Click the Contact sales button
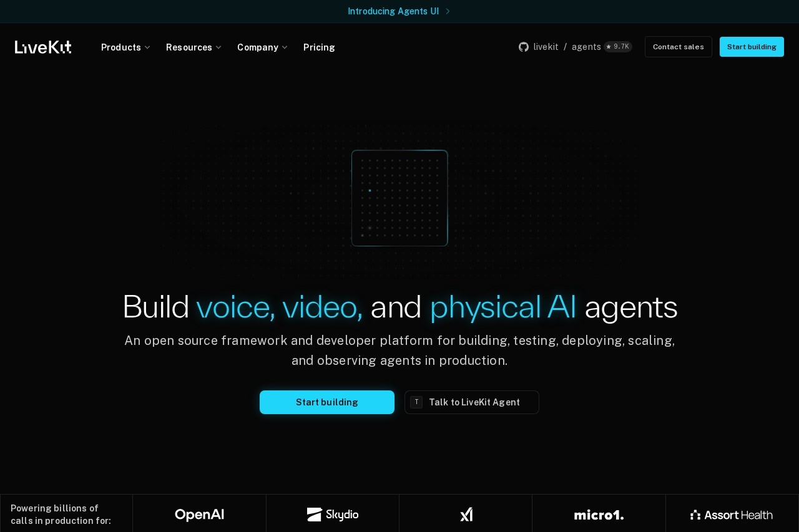Viewport: 799px width, 532px height. point(679,47)
